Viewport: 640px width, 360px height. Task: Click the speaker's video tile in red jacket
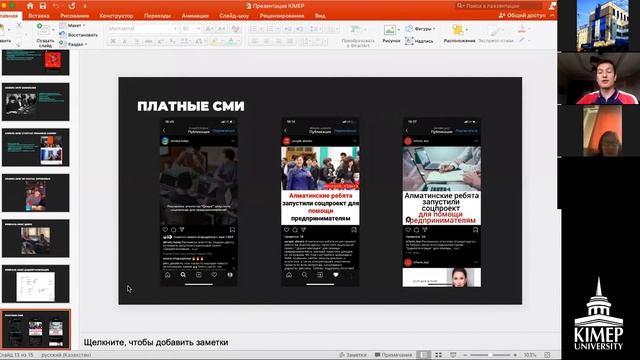pos(598,78)
